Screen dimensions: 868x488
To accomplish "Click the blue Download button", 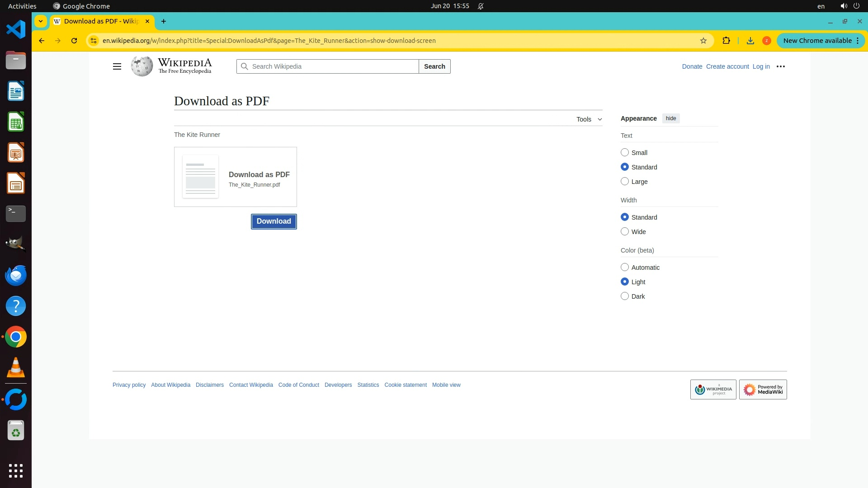I will click(x=274, y=221).
